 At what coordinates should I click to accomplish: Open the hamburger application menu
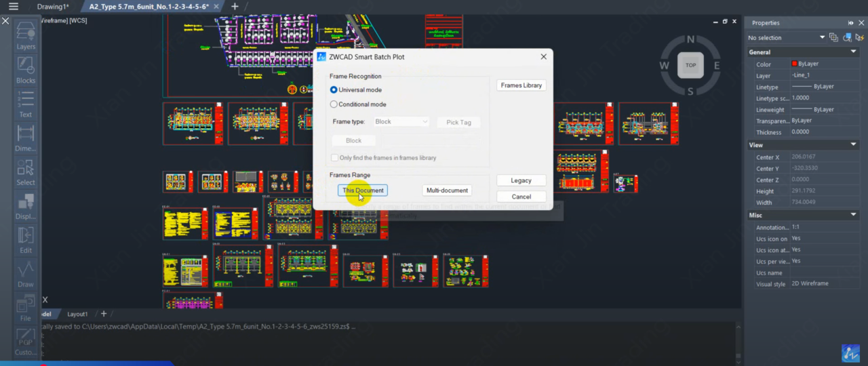[x=14, y=6]
